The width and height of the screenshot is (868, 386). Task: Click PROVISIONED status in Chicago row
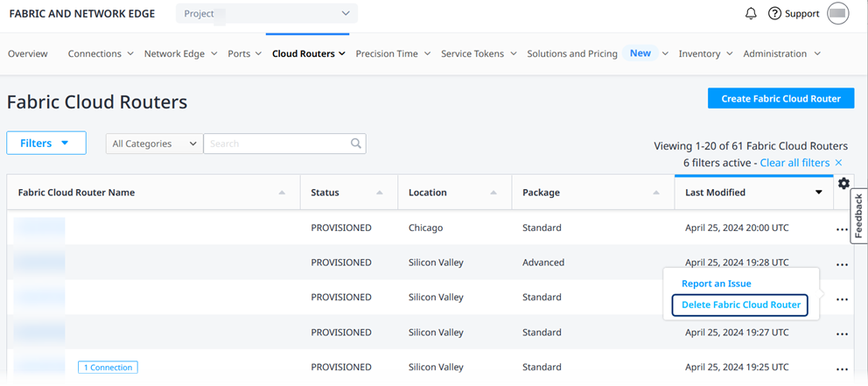pos(341,228)
